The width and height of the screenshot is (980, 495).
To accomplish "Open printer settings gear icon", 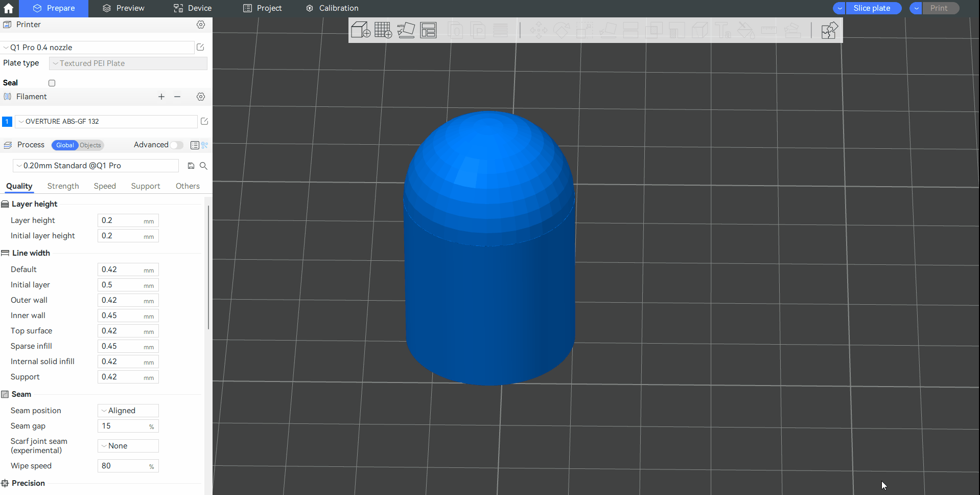I will pos(201,25).
